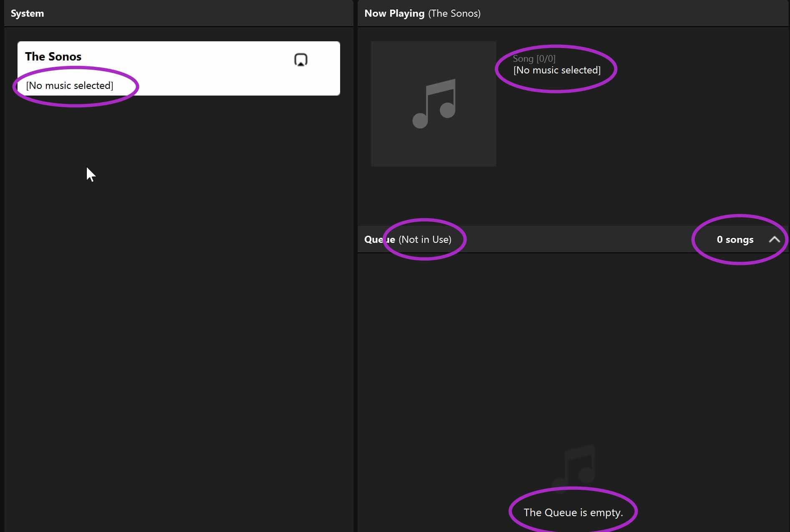Click the Queue header label
Screen dimensions: 790x532
[379, 240]
